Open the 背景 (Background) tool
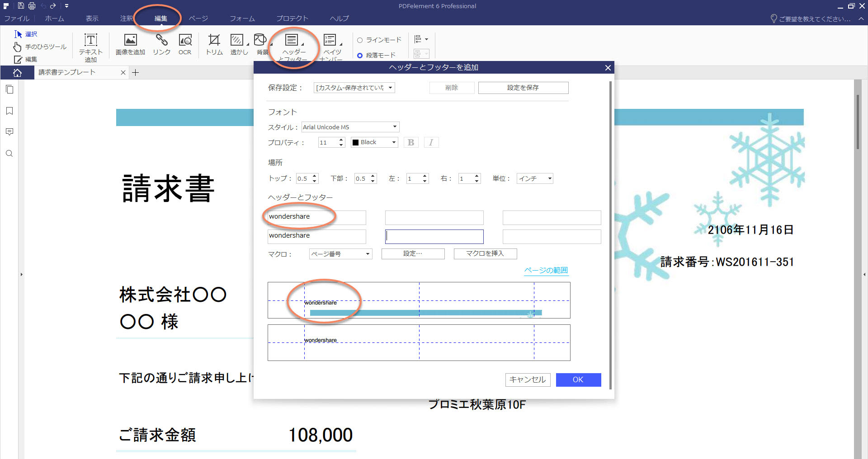Viewport: 868px width, 459px height. coord(262,44)
